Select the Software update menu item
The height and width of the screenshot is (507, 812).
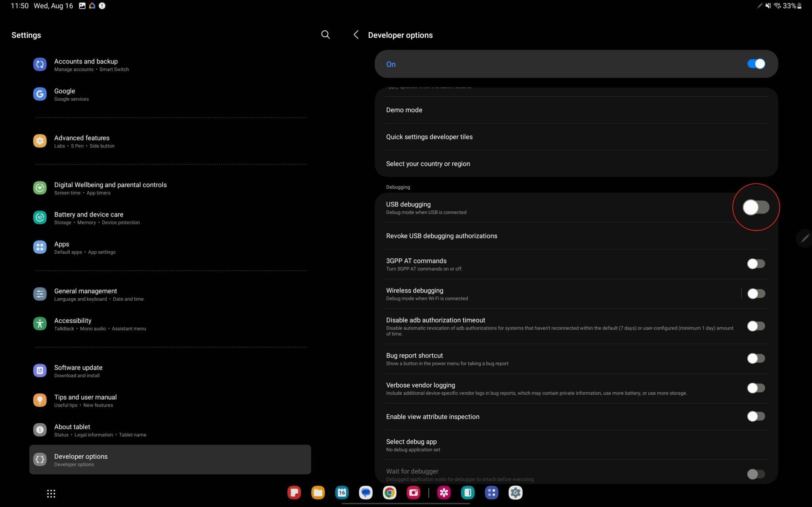78,371
